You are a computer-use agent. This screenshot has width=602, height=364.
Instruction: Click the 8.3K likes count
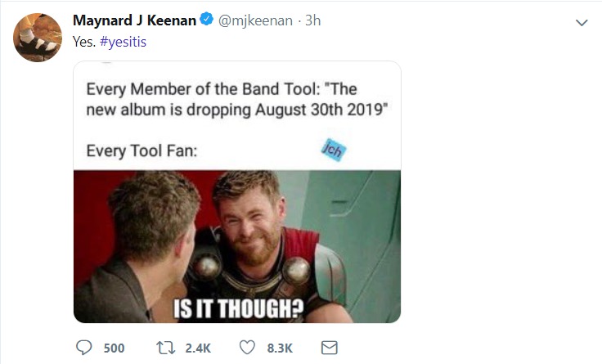click(x=280, y=348)
